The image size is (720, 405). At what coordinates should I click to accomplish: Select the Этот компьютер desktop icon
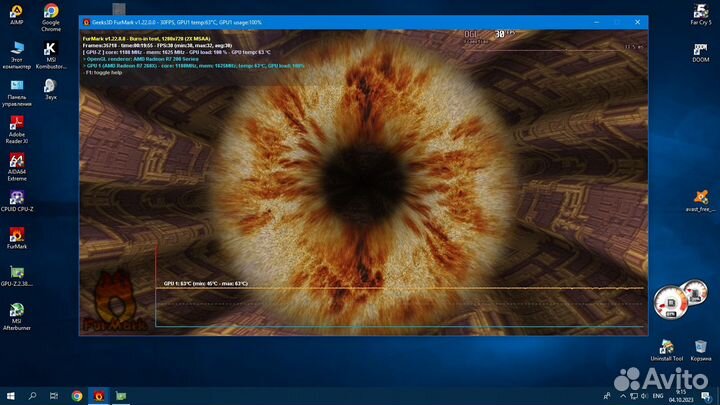click(17, 55)
